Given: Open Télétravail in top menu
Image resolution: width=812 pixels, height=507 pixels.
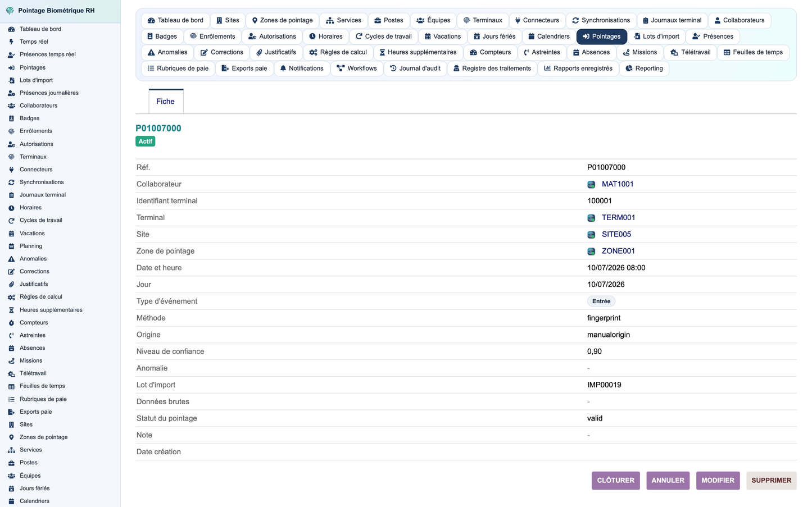Looking at the screenshot, I should tap(690, 52).
